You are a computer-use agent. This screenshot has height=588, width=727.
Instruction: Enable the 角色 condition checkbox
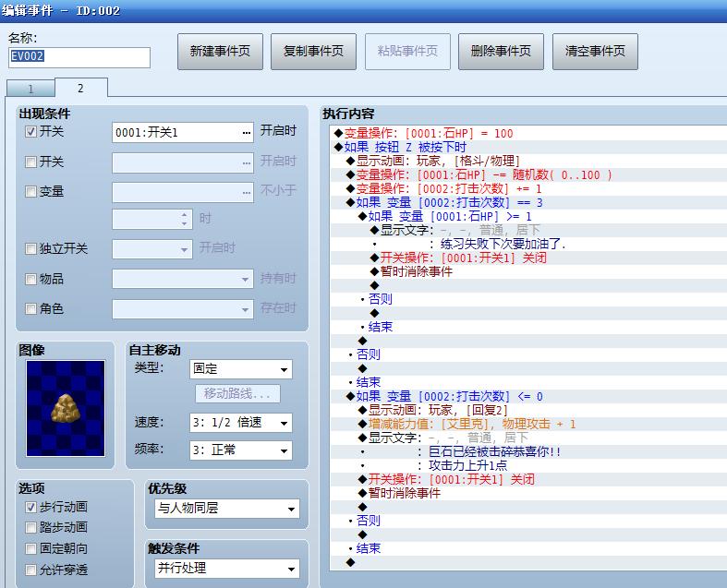coord(30,308)
